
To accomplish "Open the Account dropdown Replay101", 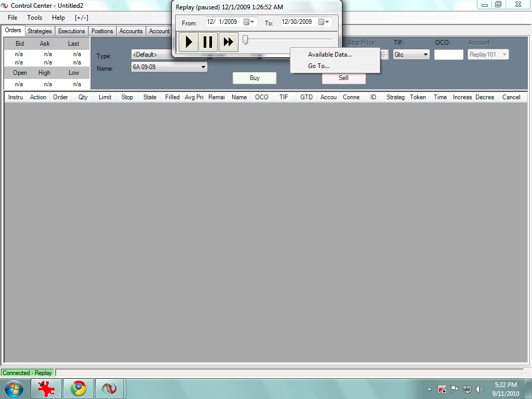I will click(x=488, y=55).
